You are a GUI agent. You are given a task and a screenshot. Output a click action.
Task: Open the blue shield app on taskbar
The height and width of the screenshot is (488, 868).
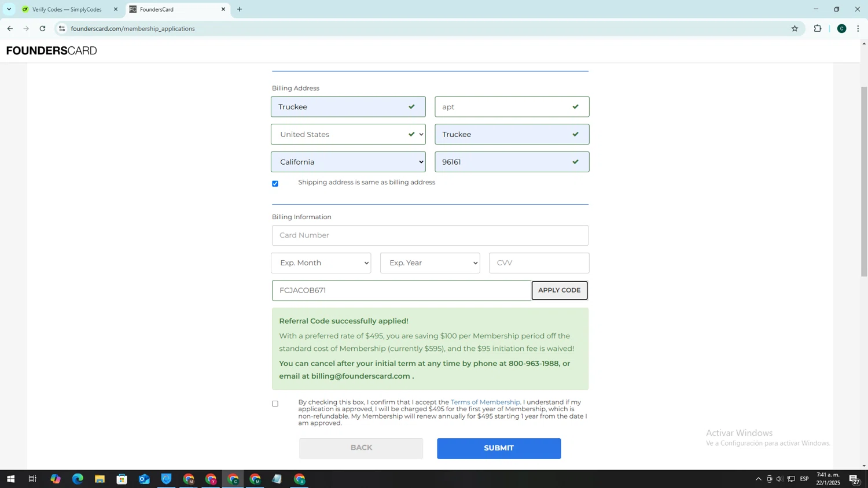click(x=166, y=479)
